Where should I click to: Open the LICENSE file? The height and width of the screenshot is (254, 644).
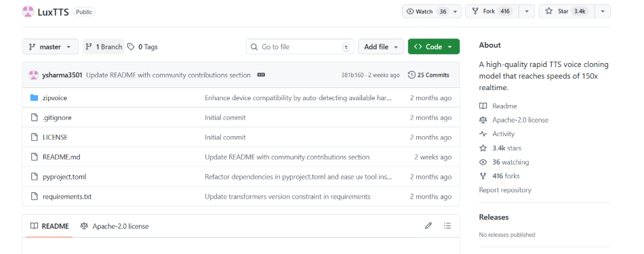point(55,137)
